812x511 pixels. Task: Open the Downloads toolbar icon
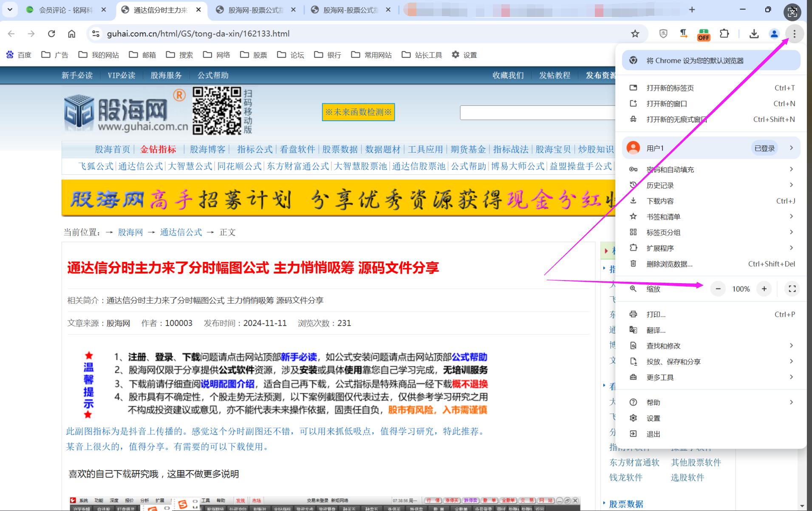click(x=754, y=34)
